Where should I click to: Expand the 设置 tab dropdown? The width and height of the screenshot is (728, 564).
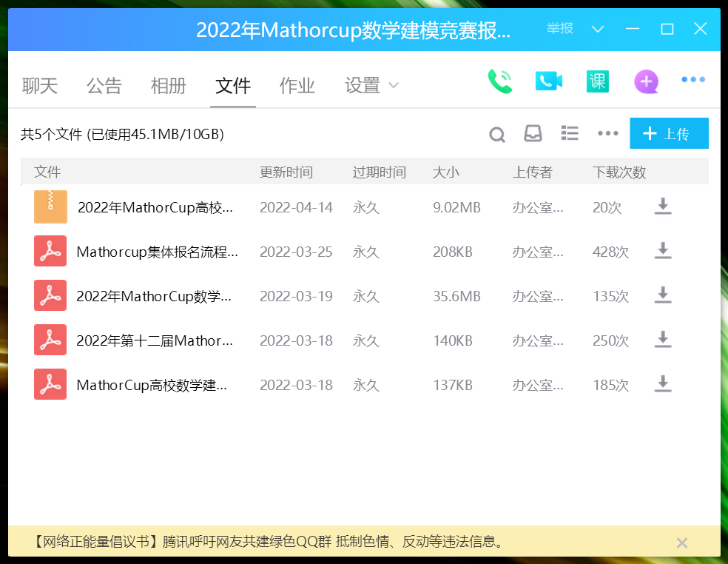pos(394,86)
